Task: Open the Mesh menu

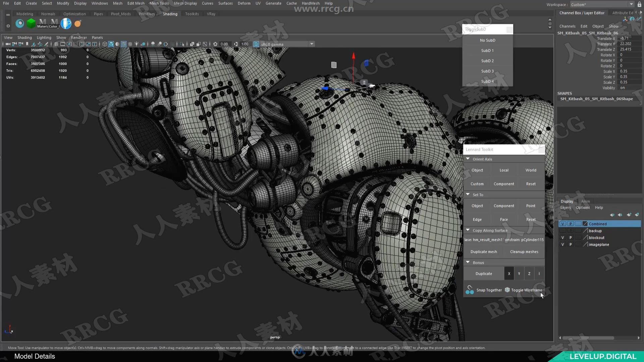Action: 117,3
